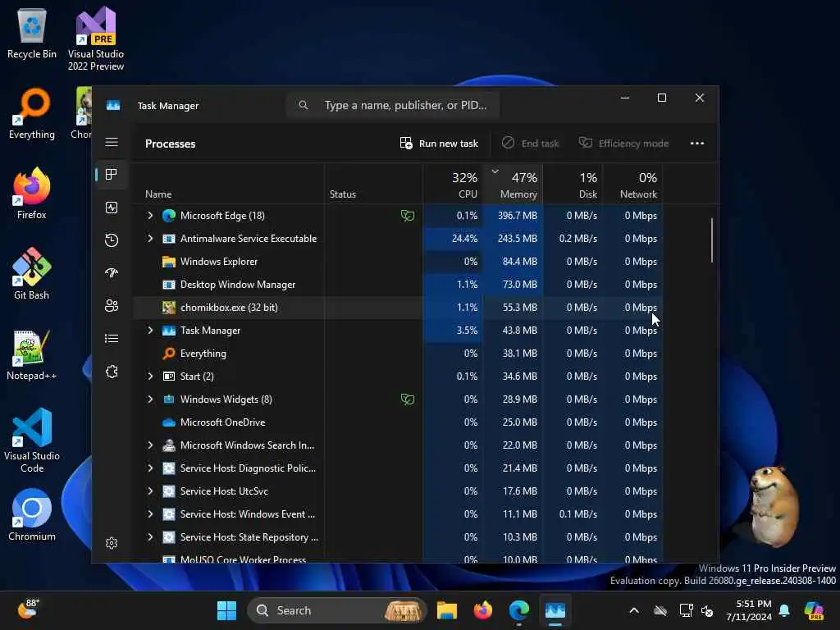The height and width of the screenshot is (630, 840).
Task: Open the Details page icon in sidebar
Action: point(112,339)
